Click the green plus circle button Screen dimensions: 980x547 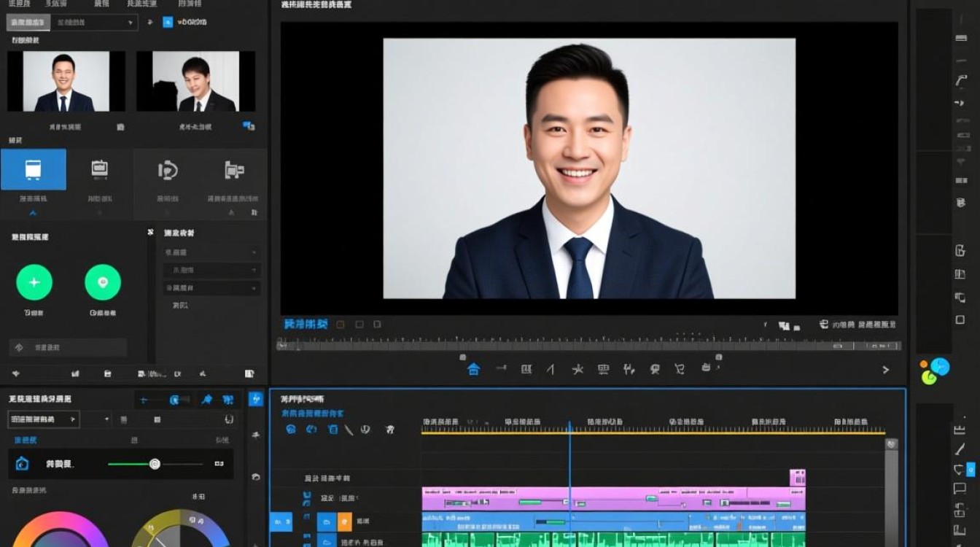[34, 282]
